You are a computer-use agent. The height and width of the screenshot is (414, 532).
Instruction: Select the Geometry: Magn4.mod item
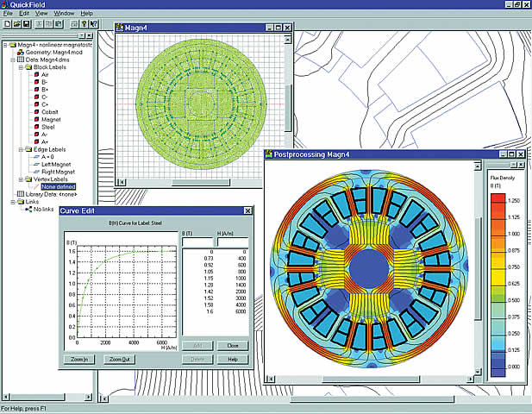click(53, 53)
